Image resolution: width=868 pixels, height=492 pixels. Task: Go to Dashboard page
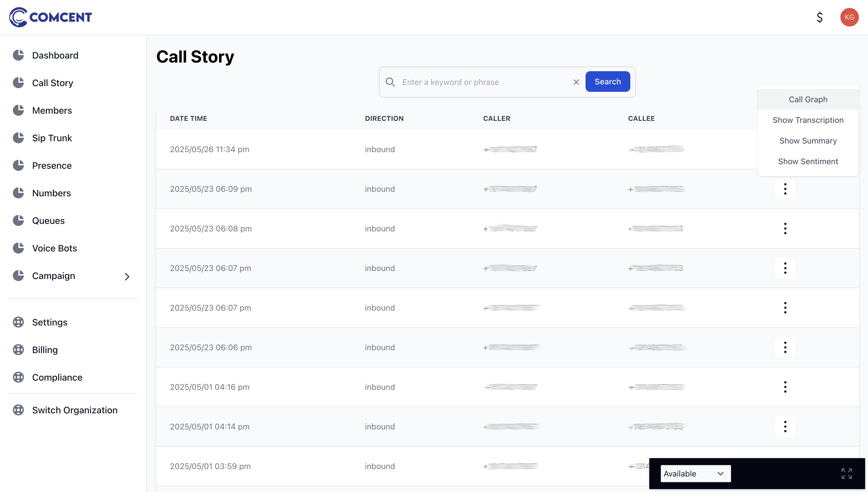click(55, 55)
